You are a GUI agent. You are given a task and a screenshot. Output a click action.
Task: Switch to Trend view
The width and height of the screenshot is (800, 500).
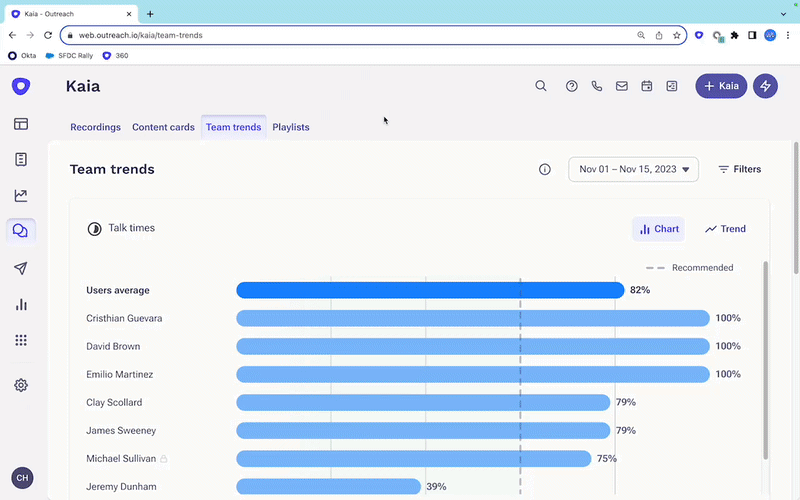(725, 229)
